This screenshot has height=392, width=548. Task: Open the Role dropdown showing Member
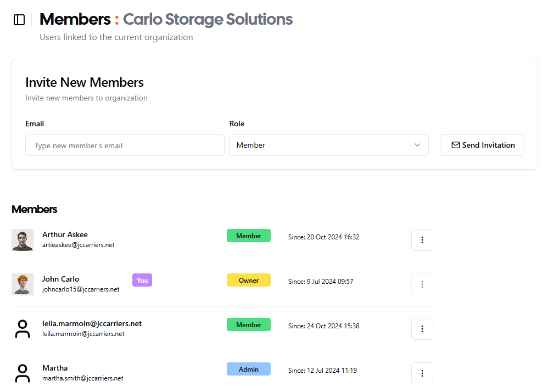[x=328, y=145]
